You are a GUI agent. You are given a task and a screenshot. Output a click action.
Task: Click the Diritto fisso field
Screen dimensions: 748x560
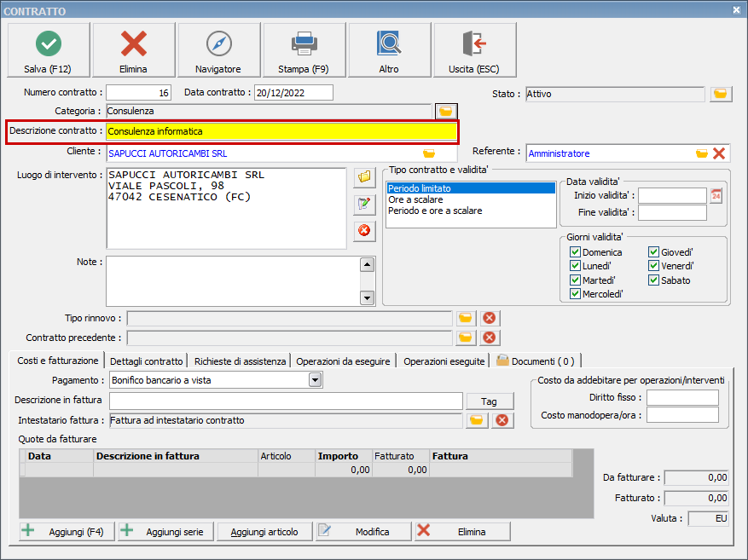(682, 397)
